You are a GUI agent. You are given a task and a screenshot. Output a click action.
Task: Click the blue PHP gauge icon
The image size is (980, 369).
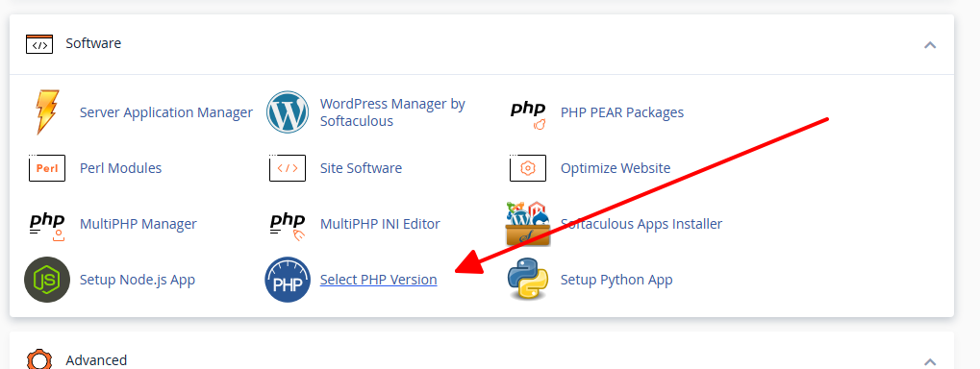[x=288, y=280]
